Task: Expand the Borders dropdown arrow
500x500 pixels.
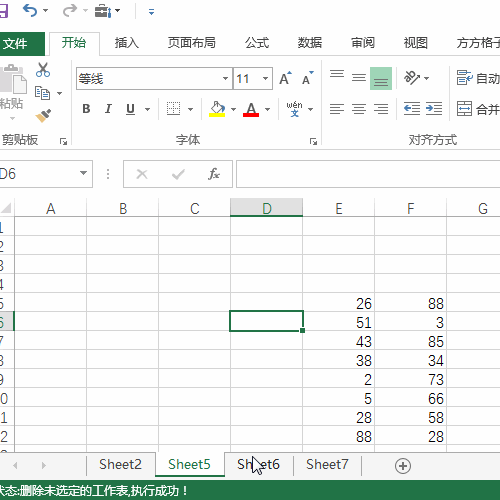Action: pyautogui.click(x=190, y=109)
